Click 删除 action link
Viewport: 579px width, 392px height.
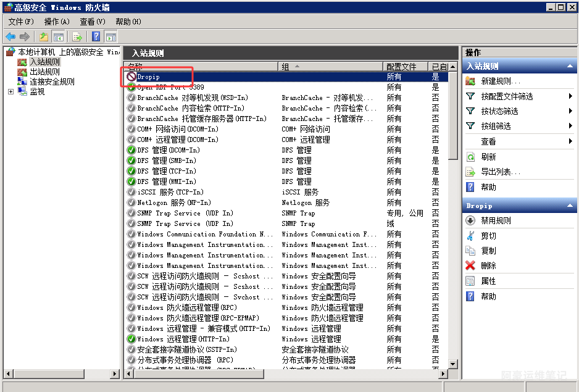[x=488, y=265]
